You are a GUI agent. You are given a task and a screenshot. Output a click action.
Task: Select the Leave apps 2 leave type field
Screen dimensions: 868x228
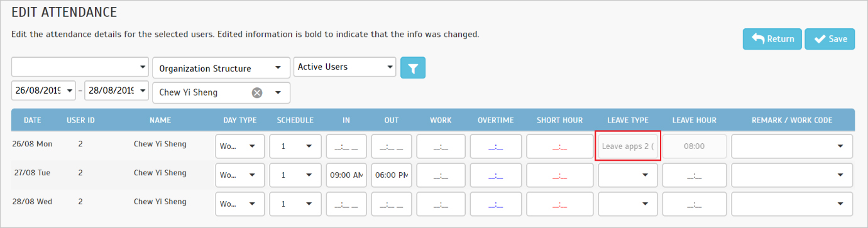coord(627,146)
